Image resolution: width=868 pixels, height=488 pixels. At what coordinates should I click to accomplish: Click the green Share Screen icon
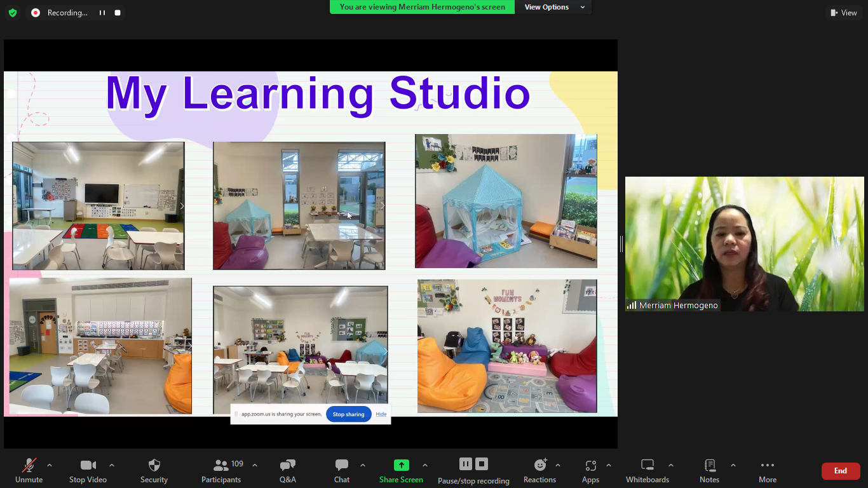(401, 465)
